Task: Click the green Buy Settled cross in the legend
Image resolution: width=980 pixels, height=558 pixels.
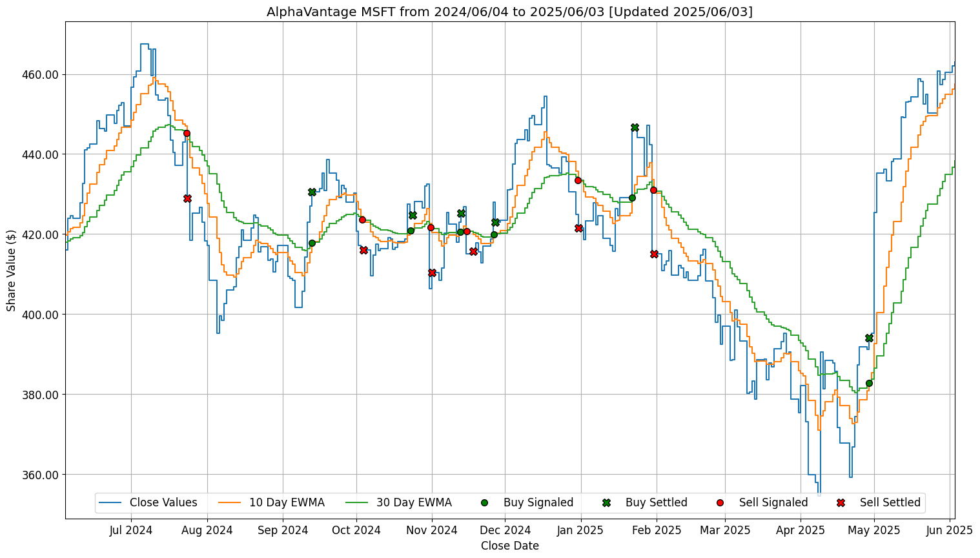Action: point(606,502)
